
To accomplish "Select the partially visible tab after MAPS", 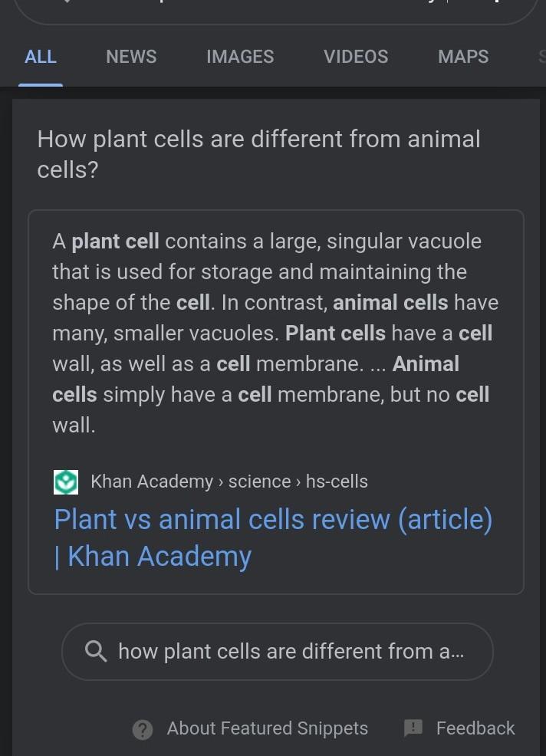I will click(x=541, y=57).
